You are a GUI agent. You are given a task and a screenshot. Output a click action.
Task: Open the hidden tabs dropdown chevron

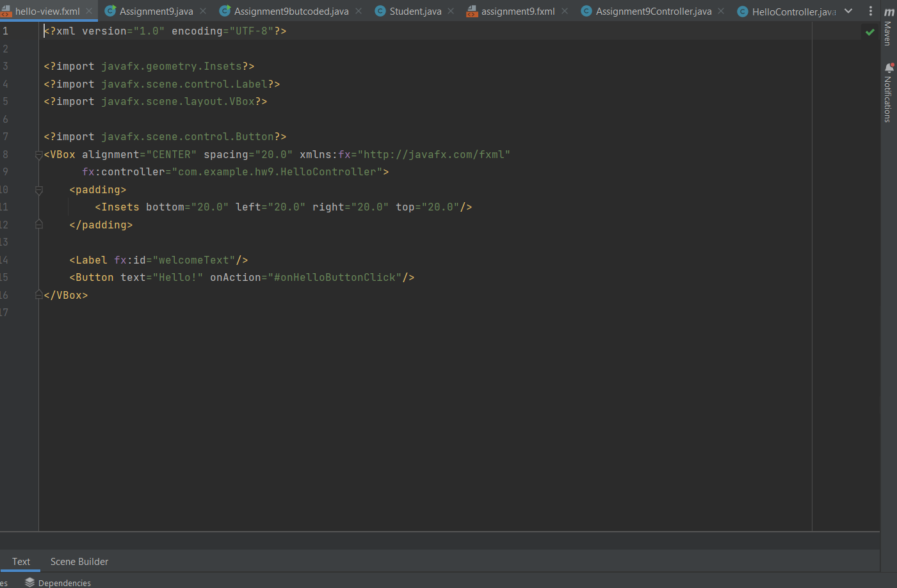[x=848, y=11]
